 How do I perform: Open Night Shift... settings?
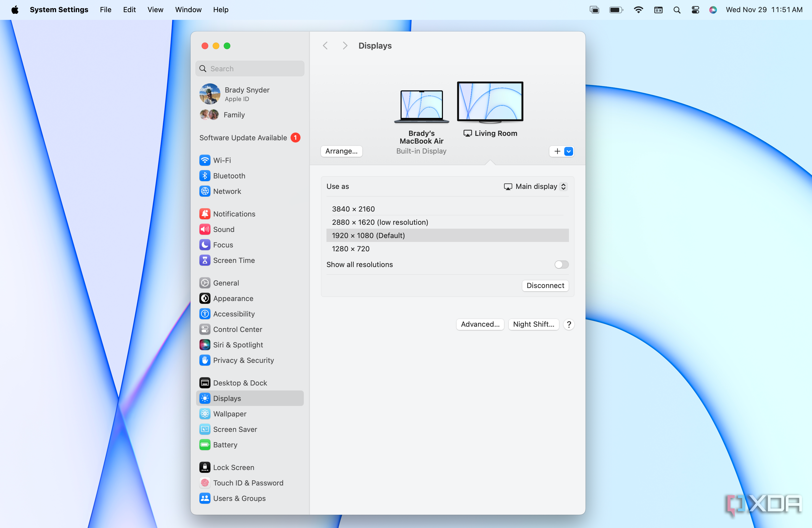click(534, 324)
